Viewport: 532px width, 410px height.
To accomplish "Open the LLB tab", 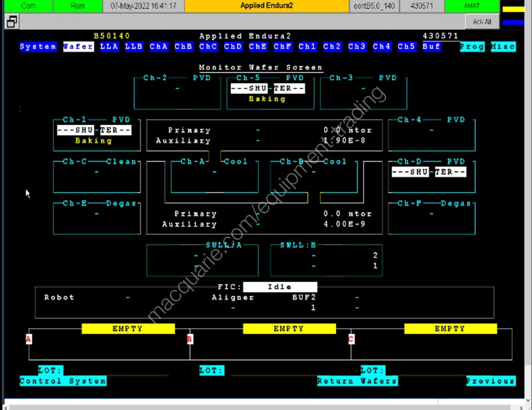I will click(x=134, y=47).
